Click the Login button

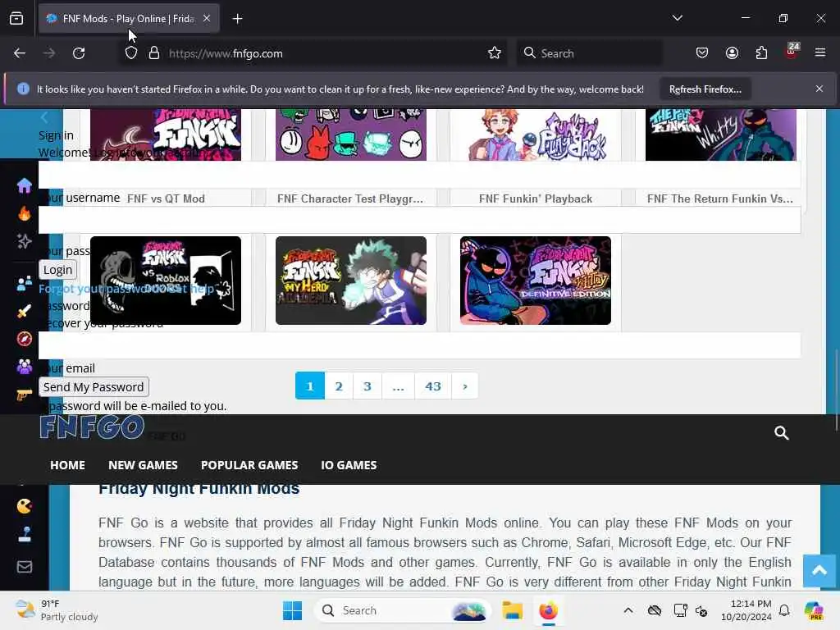(x=58, y=269)
